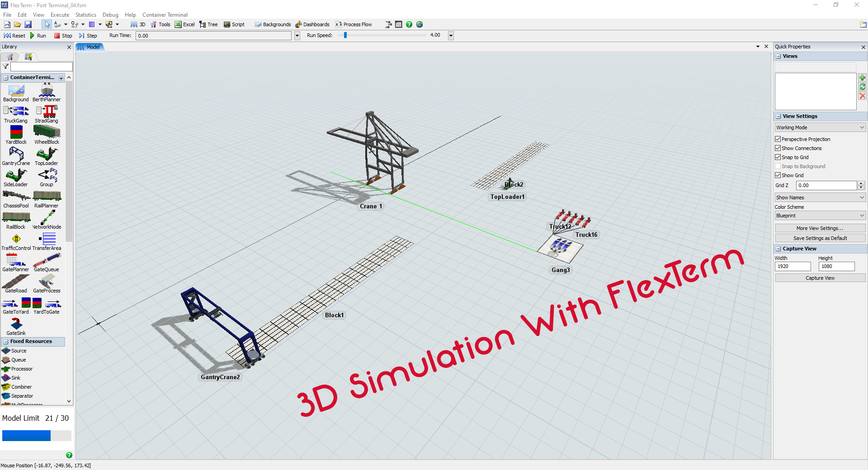This screenshot has width=868, height=470.
Task: Expand the Working Mode dropdown
Action: click(x=820, y=127)
